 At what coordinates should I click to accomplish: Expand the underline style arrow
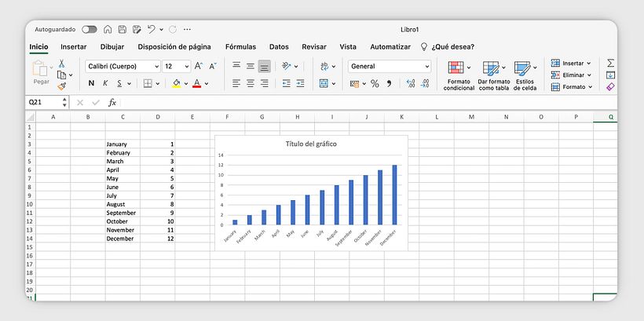129,84
